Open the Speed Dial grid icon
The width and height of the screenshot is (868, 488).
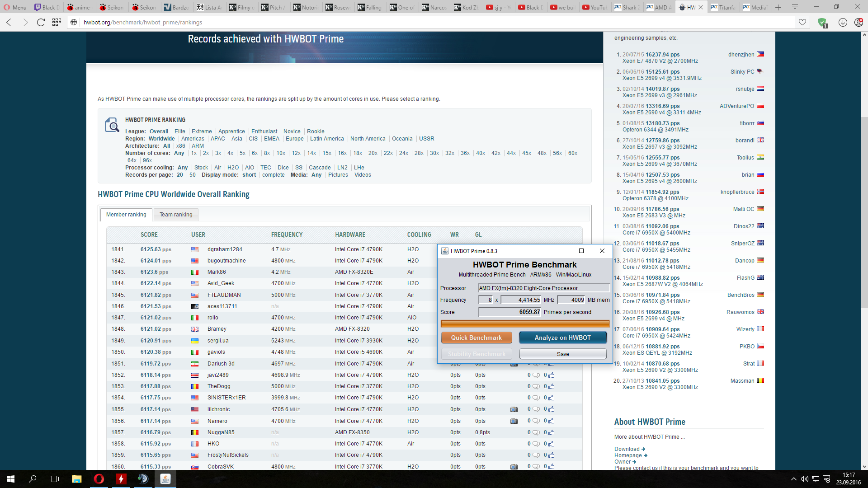[x=57, y=22]
